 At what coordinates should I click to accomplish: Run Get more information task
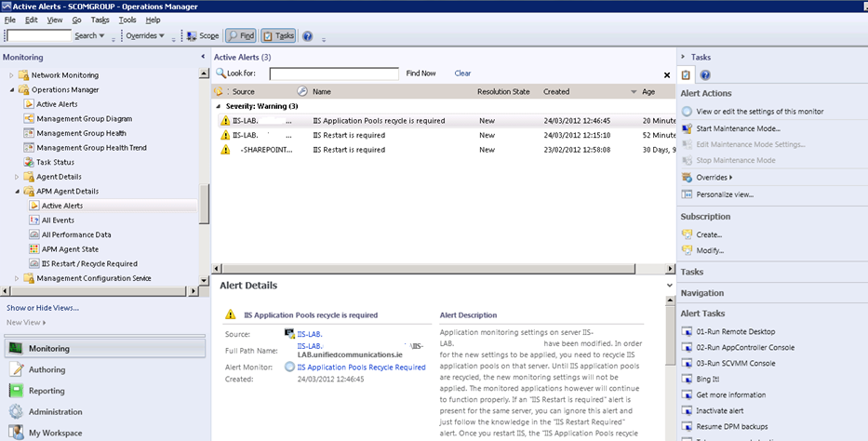pos(730,395)
